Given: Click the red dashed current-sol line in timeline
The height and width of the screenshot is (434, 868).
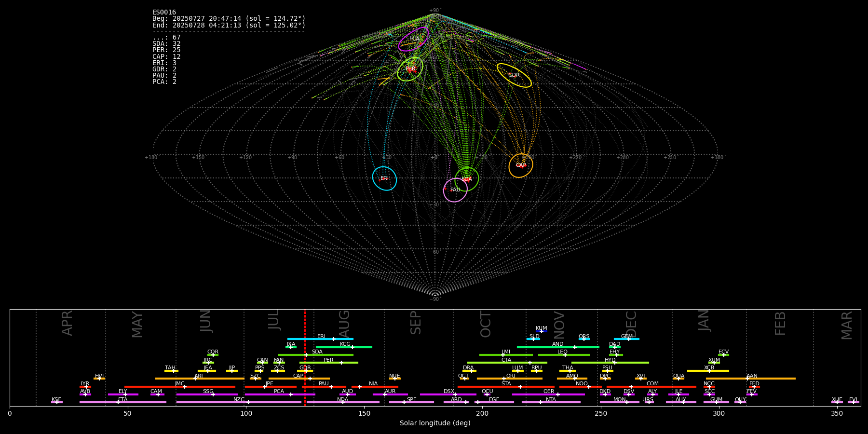Looking at the screenshot, I should pyautogui.click(x=305, y=357).
